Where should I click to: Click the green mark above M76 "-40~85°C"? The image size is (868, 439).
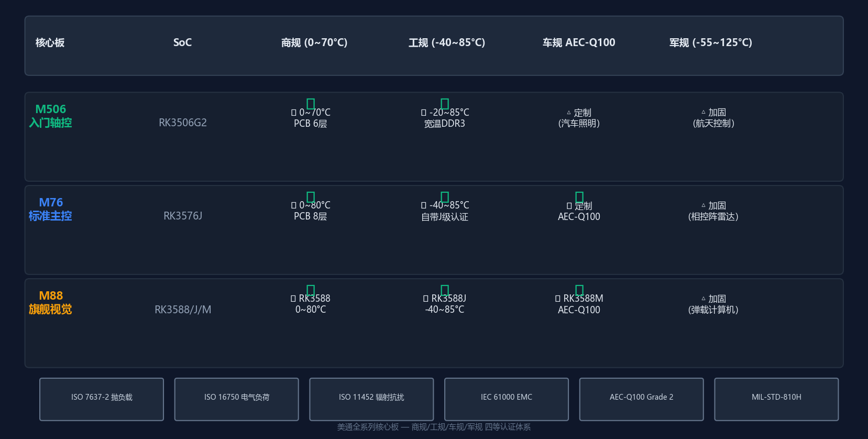point(445,197)
